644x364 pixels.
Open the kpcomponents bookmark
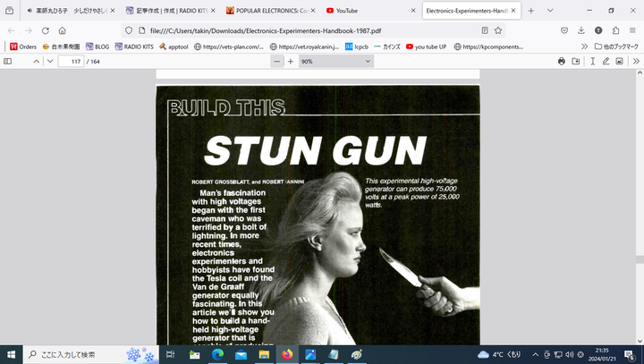[488, 47]
